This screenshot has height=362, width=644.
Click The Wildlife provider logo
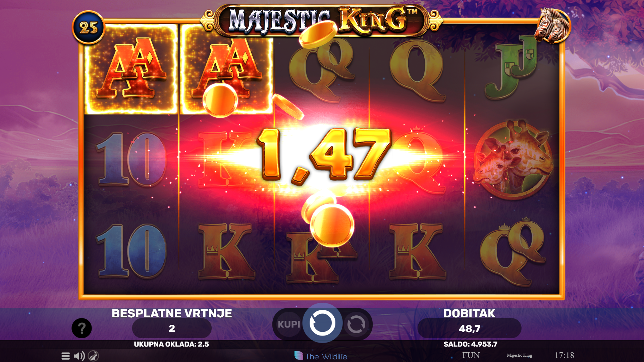321,356
